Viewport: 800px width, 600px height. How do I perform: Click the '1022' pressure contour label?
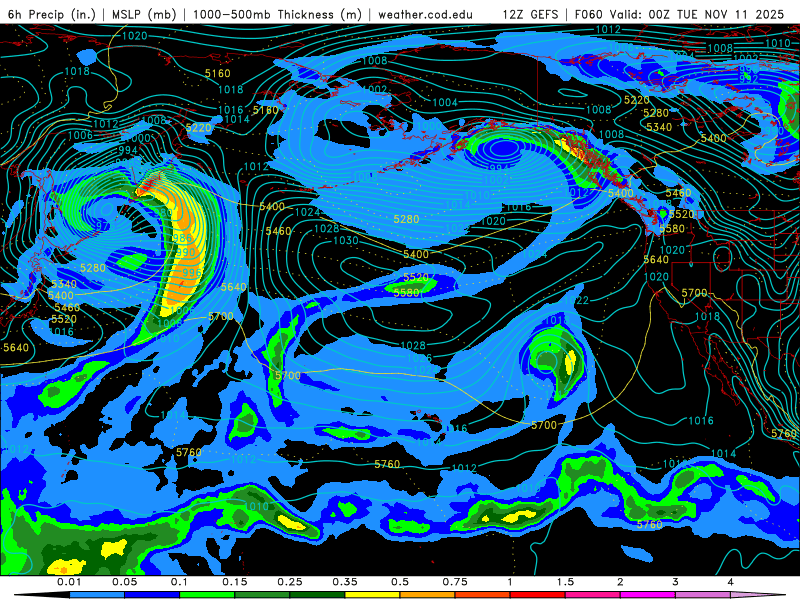tap(577, 301)
